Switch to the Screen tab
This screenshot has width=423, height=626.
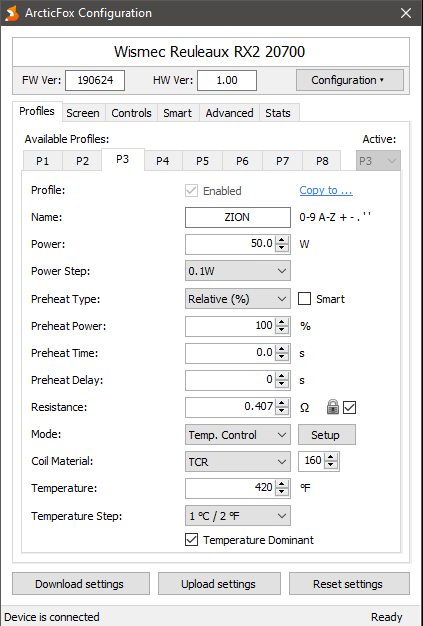click(x=83, y=113)
